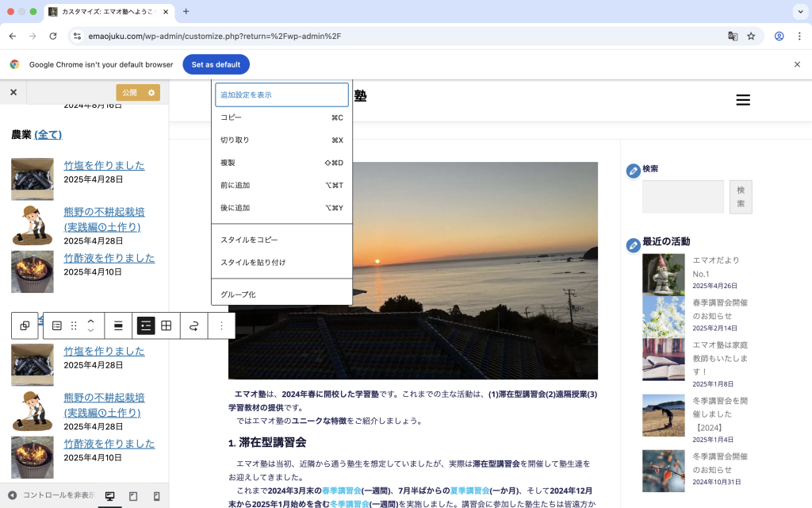Switch to mobile preview device icon
Image resolution: width=812 pixels, height=508 pixels.
(156, 496)
